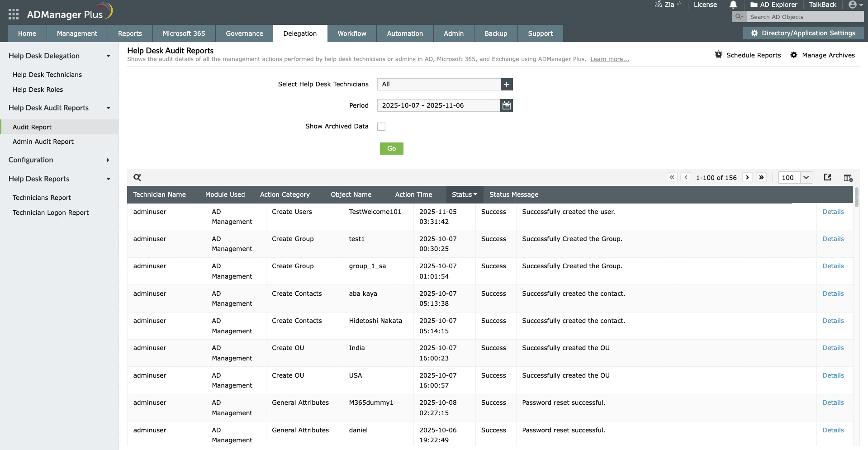Open Admin Audit Report in sidebar
The width and height of the screenshot is (868, 450).
tap(43, 142)
